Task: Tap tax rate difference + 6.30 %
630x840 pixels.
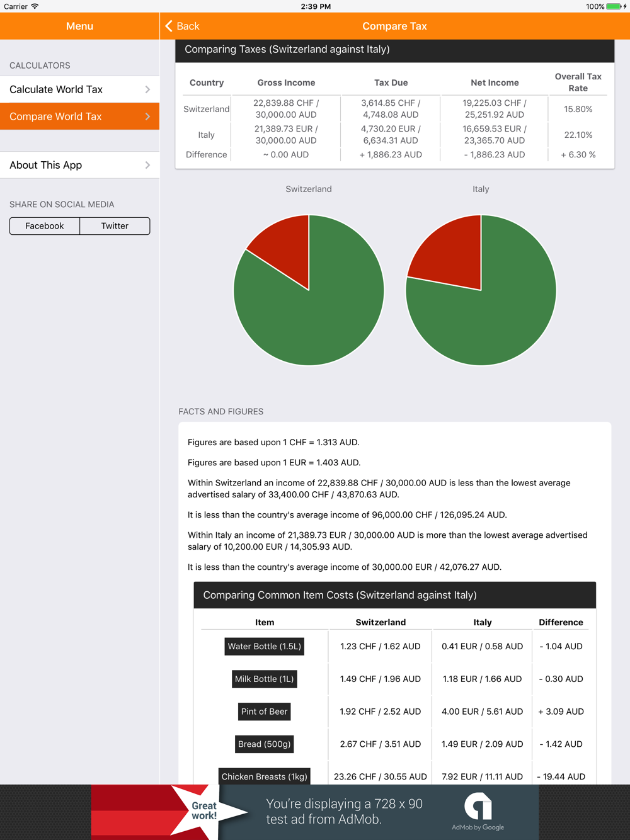Action: [x=578, y=154]
